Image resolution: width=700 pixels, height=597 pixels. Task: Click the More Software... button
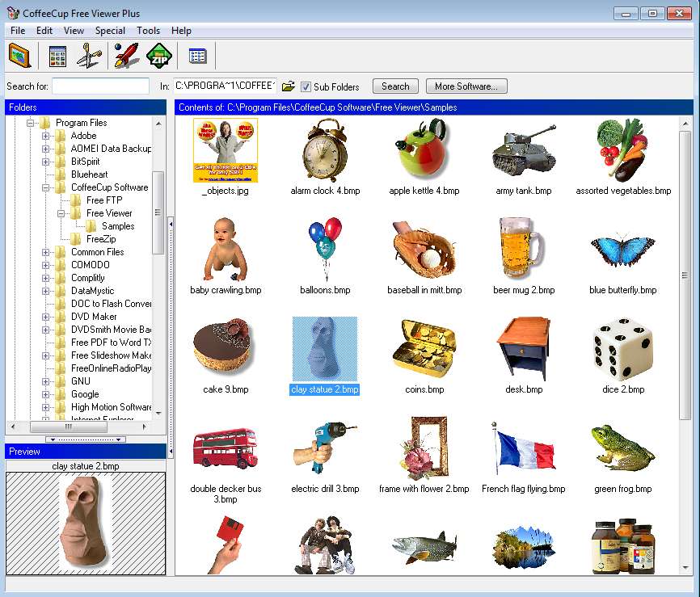pyautogui.click(x=470, y=86)
